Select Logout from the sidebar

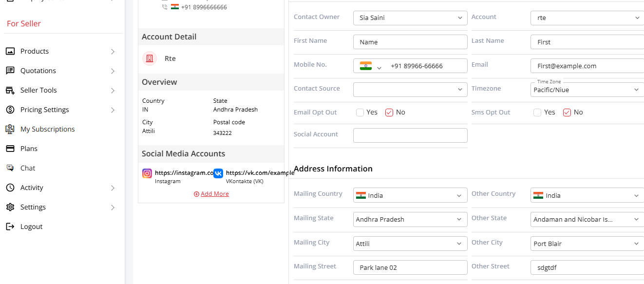click(31, 227)
